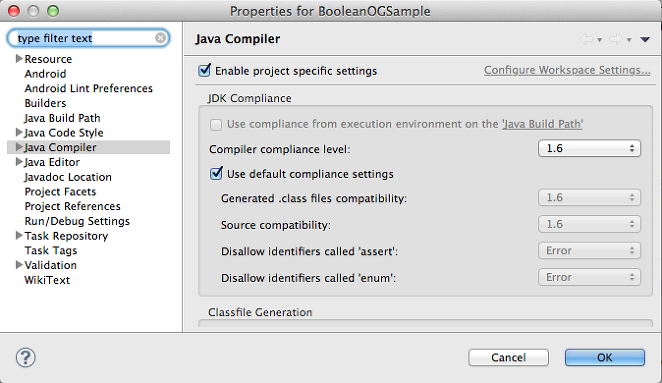
Task: Select Android Lint Preferences in the sidebar
Action: pyautogui.click(x=88, y=88)
